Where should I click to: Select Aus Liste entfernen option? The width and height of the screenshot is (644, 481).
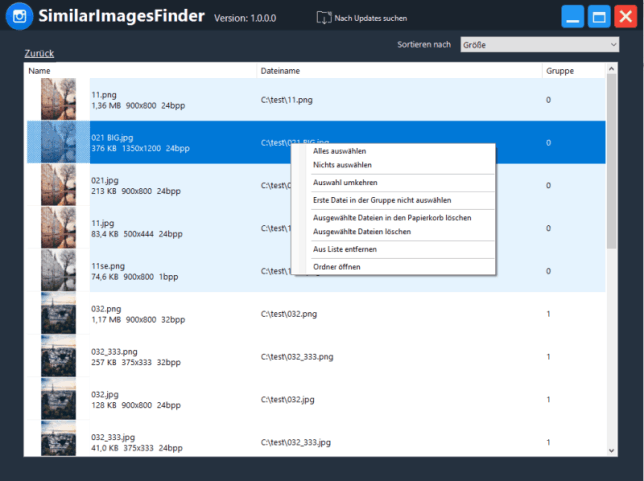tap(343, 249)
